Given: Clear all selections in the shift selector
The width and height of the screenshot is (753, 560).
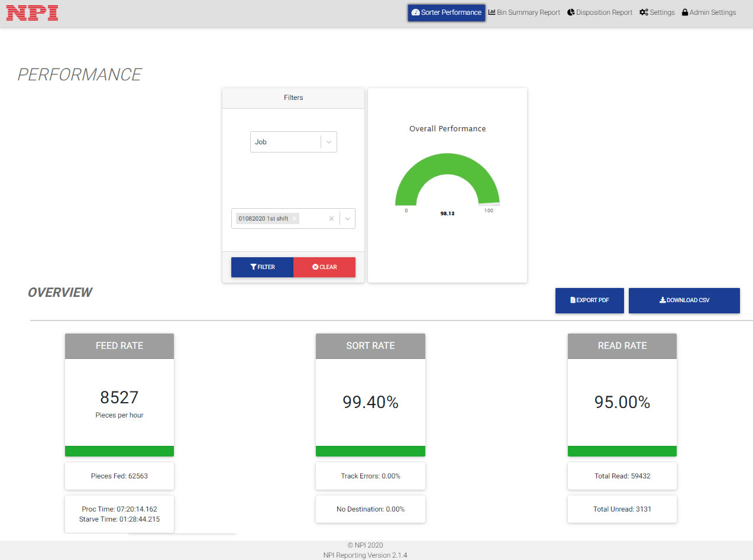Looking at the screenshot, I should click(331, 219).
